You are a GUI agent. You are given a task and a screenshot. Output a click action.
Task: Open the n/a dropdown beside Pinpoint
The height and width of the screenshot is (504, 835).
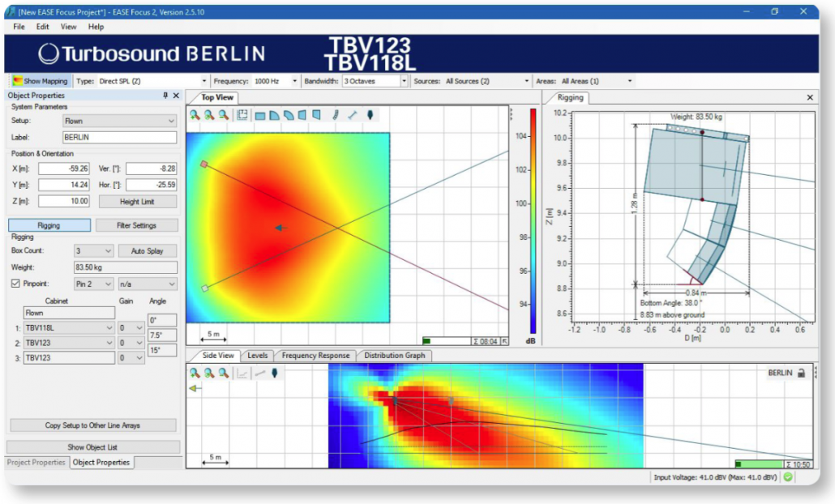click(147, 284)
